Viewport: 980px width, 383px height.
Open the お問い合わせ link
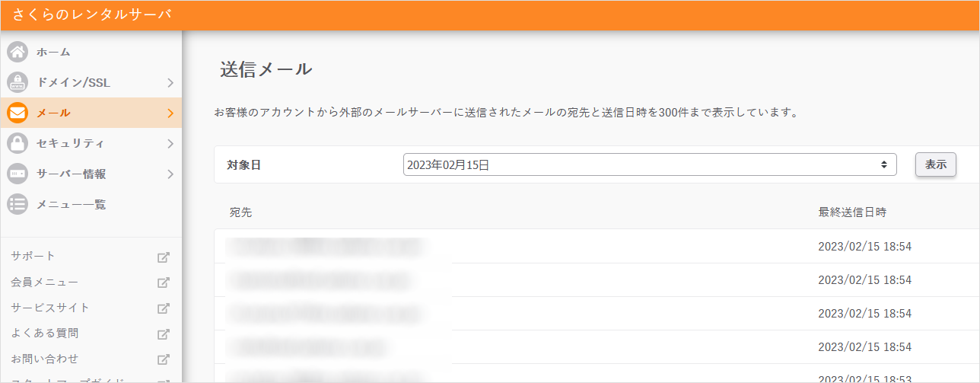coord(45,359)
